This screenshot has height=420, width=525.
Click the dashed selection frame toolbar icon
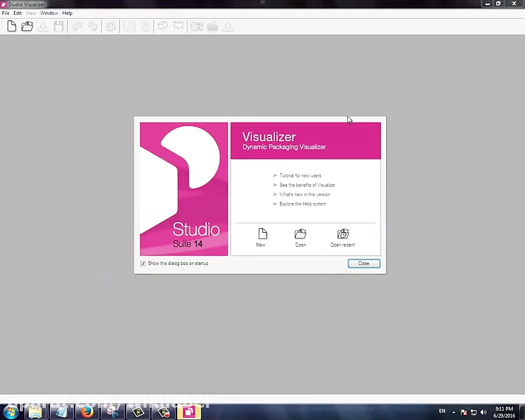(129, 26)
